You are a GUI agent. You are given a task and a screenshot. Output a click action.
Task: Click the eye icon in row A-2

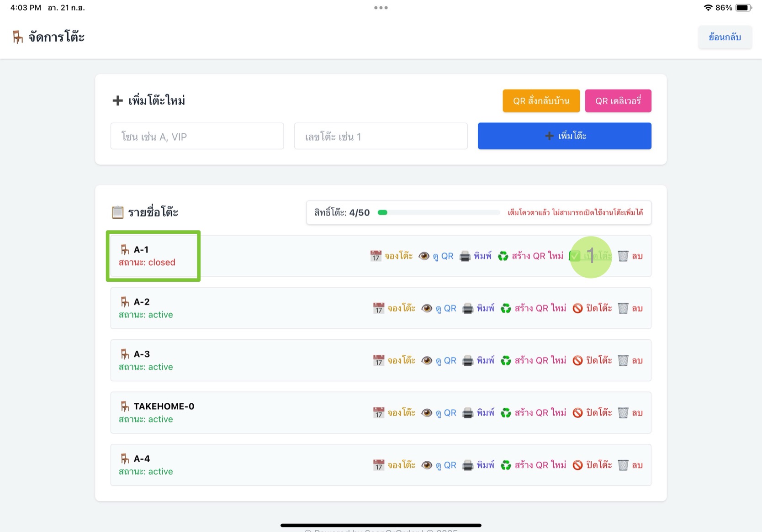click(426, 308)
